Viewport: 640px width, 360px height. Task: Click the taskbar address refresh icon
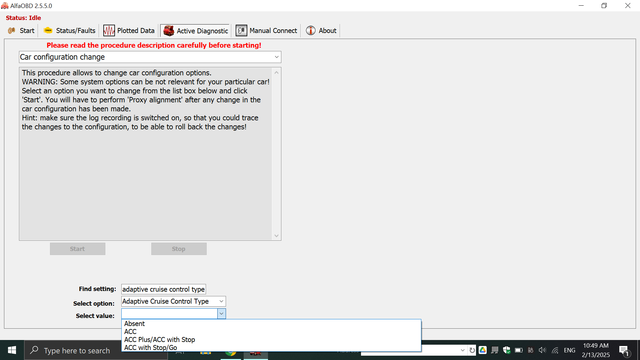point(472,350)
